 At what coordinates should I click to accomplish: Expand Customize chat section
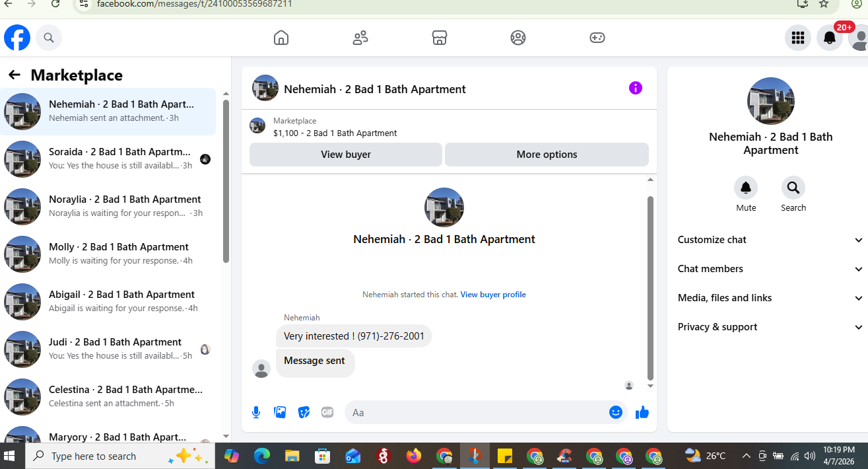pos(770,240)
